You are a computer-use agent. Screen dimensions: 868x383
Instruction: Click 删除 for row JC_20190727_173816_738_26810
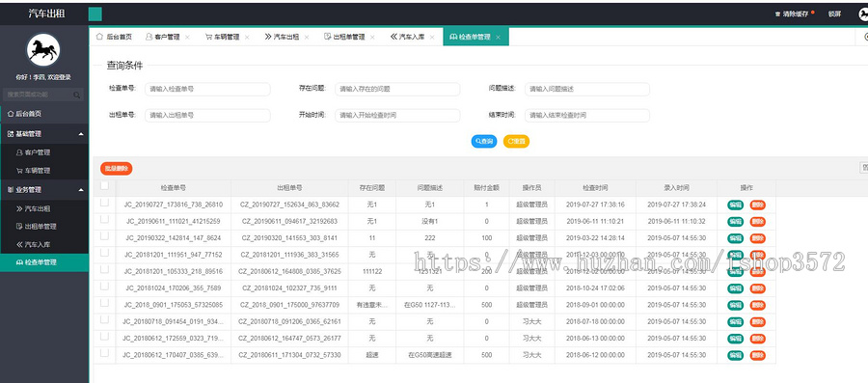pyautogui.click(x=758, y=205)
